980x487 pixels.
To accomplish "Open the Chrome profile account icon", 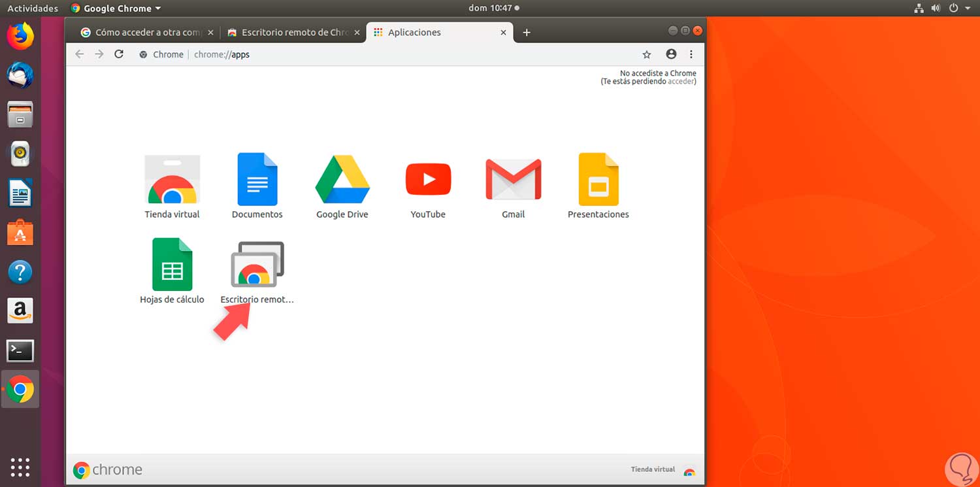I will click(671, 54).
